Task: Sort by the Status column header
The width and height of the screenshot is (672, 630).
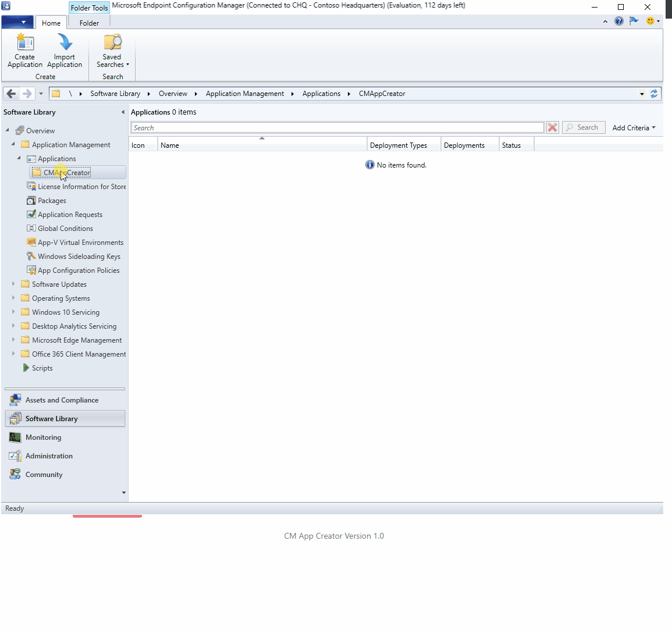Action: point(517,145)
